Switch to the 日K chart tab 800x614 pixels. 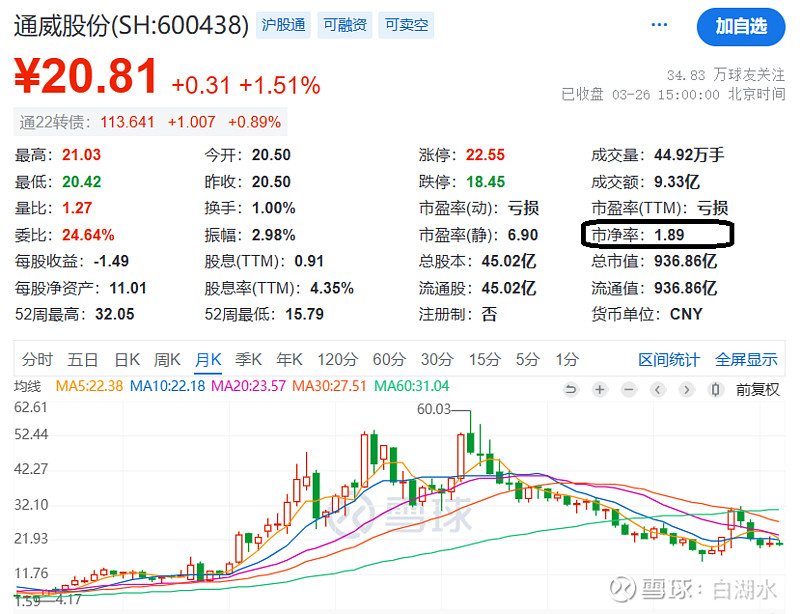pyautogui.click(x=127, y=359)
